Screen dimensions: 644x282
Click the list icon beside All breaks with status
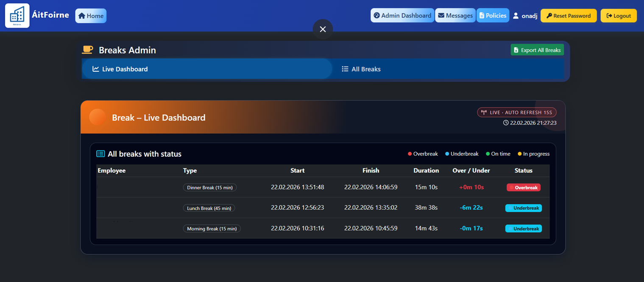click(100, 154)
